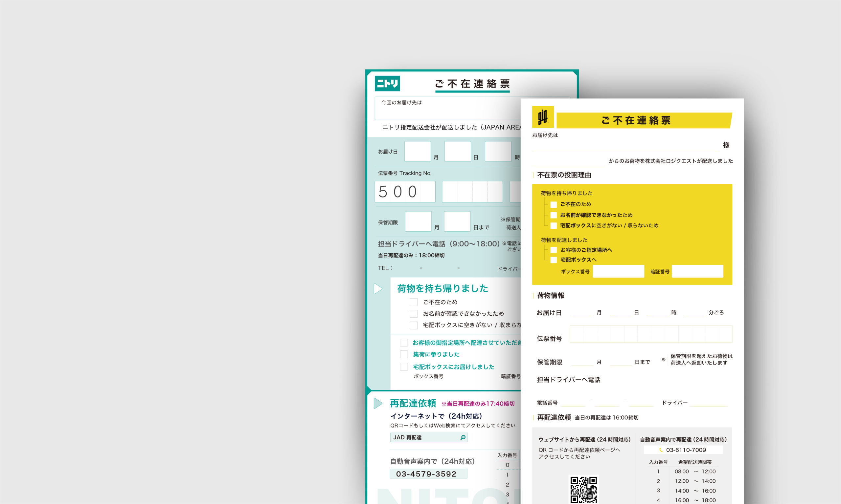Viewport: 841px width, 504px height.
Task: Click the triangle beside 再配達依頼 green heading
Action: pyautogui.click(x=378, y=403)
